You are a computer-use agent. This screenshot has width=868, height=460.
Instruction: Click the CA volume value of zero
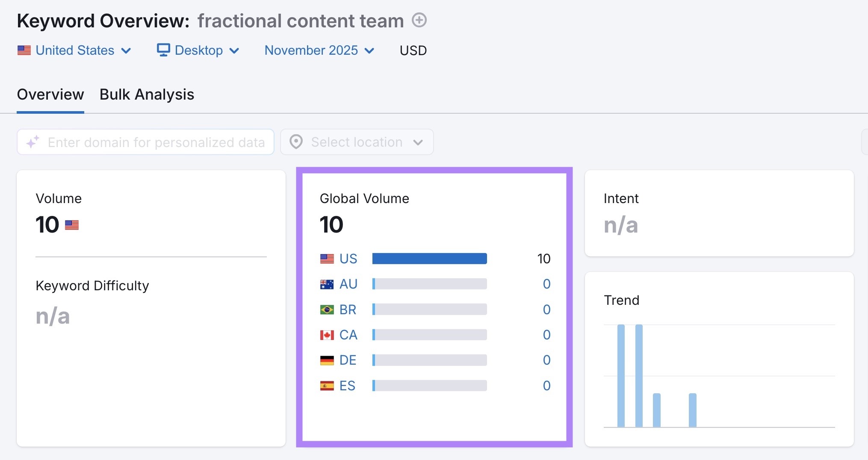[x=547, y=335]
